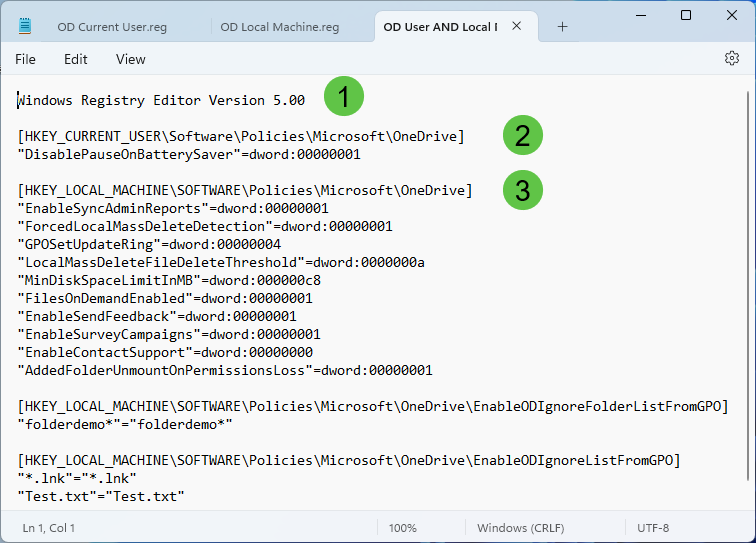Click the green circle numbered 3
Screen dimensions: 756x543
pyautogui.click(x=522, y=189)
